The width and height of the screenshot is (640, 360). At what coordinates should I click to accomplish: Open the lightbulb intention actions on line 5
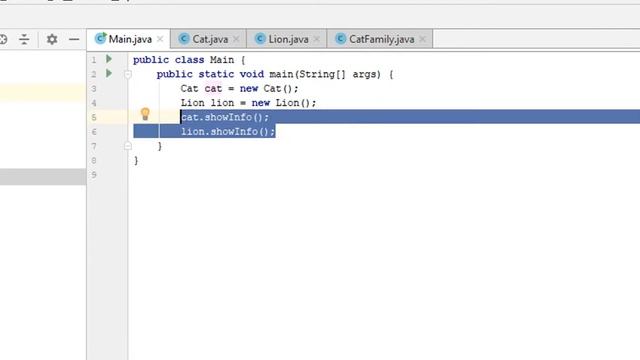(145, 114)
